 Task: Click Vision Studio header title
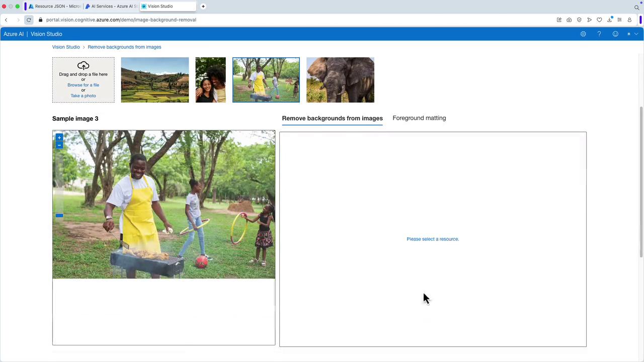coord(46,34)
